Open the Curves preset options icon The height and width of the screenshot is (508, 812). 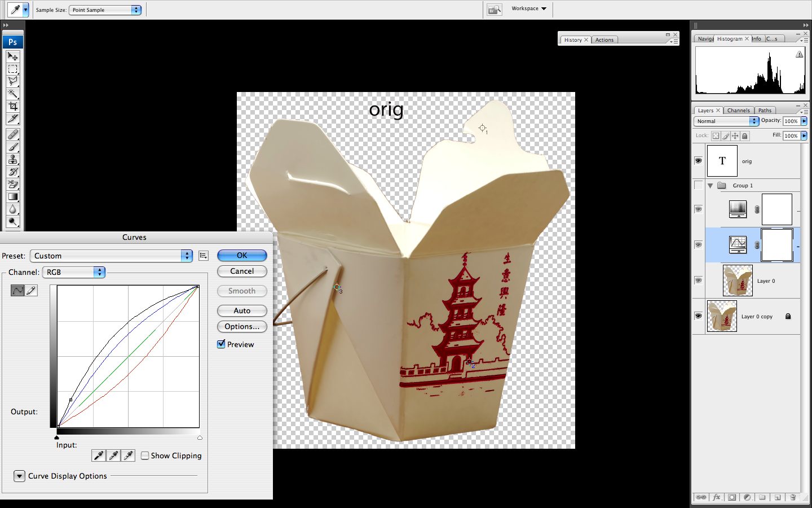pos(204,256)
